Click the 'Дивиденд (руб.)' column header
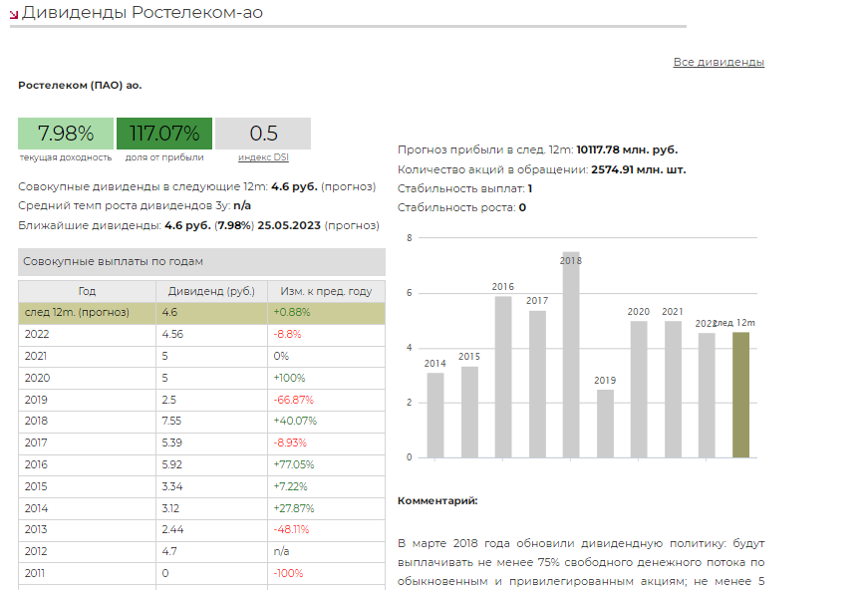The width and height of the screenshot is (868, 590). [x=211, y=291]
